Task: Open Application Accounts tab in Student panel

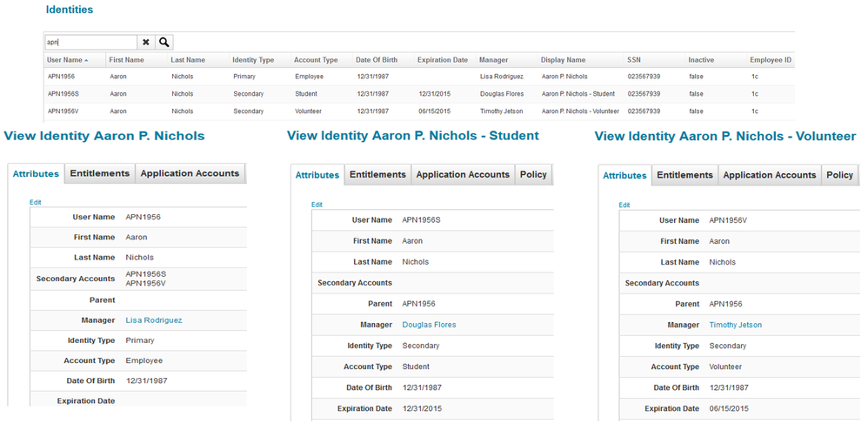Action: (463, 175)
